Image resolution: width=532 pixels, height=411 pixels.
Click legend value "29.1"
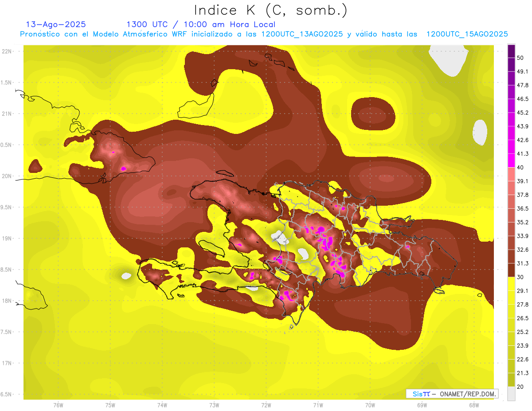point(522,290)
